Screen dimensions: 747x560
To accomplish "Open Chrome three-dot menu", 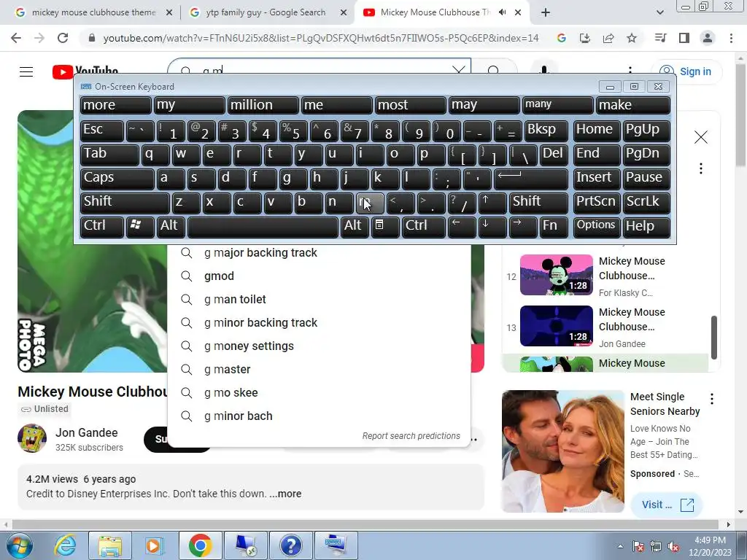I will [x=731, y=38].
